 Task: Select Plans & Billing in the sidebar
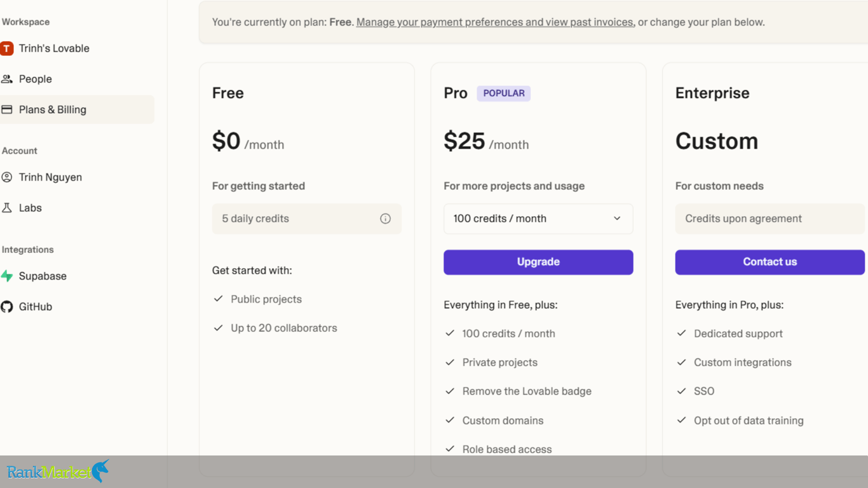tap(53, 109)
